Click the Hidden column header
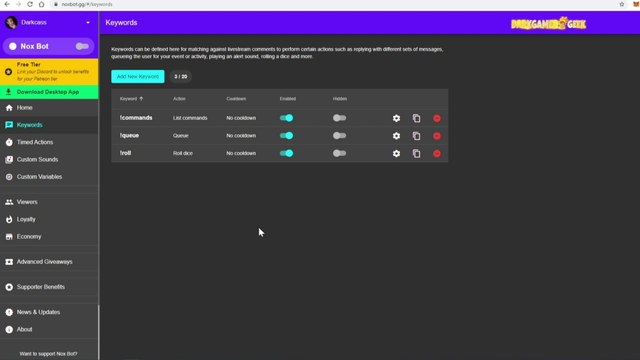Image resolution: width=640 pixels, height=360 pixels. (x=340, y=99)
